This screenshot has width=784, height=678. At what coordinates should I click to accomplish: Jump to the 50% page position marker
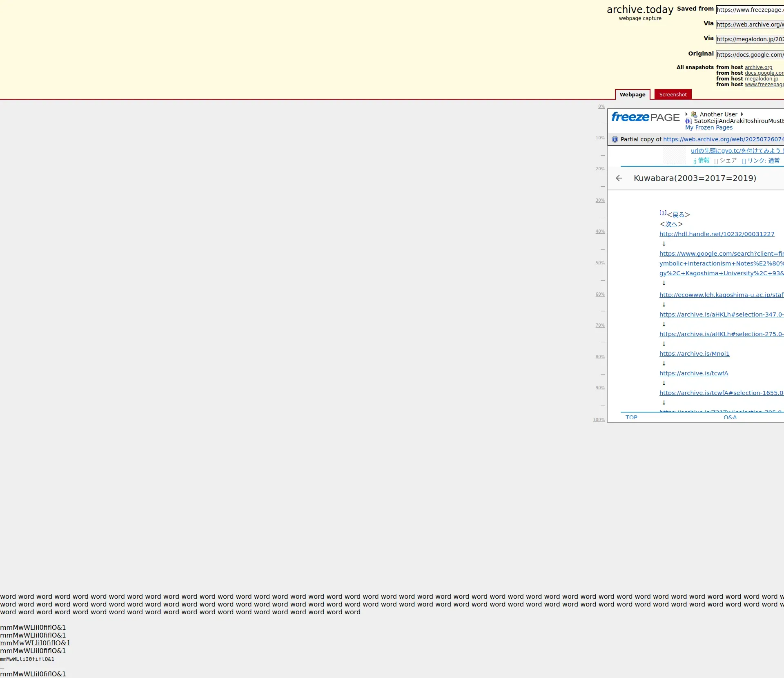pos(600,263)
